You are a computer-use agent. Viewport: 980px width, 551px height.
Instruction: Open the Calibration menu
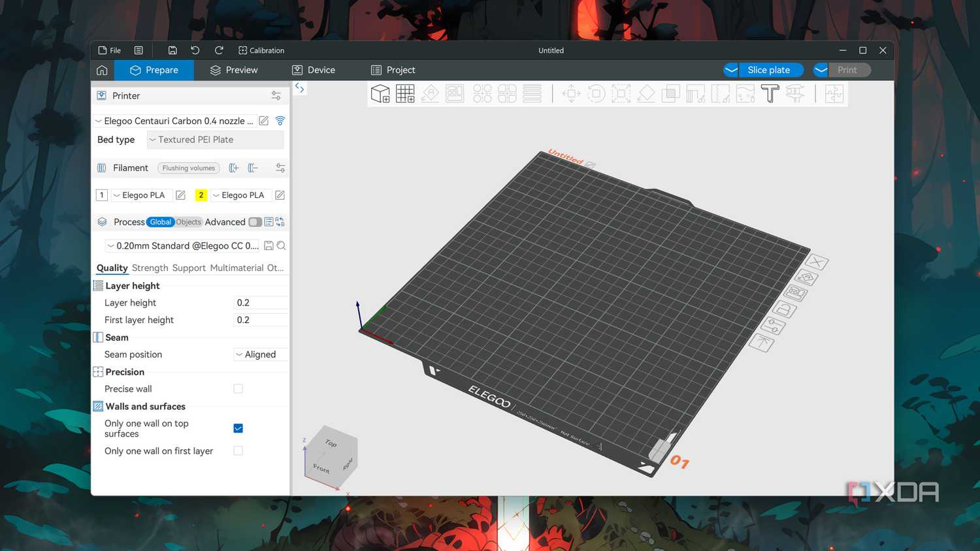(x=261, y=50)
